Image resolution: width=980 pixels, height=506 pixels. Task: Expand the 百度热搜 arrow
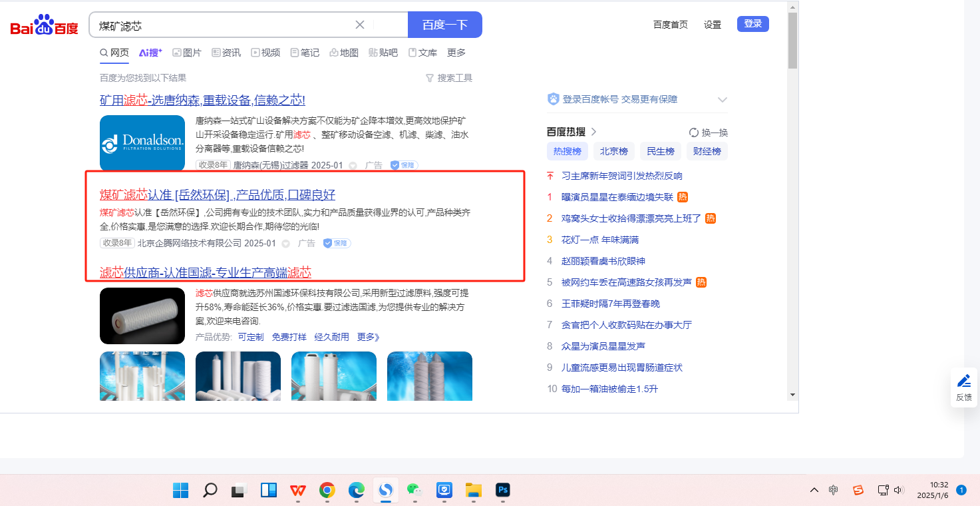pyautogui.click(x=594, y=132)
